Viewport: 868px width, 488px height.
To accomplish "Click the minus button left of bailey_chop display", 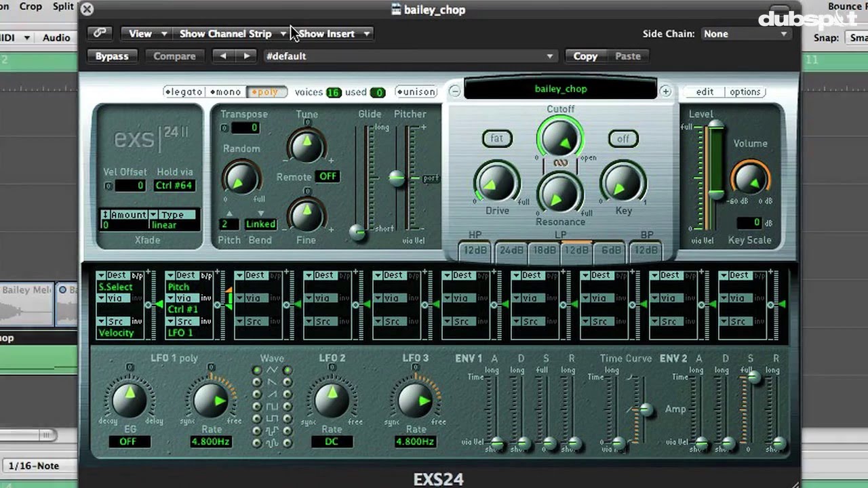I will tap(454, 91).
